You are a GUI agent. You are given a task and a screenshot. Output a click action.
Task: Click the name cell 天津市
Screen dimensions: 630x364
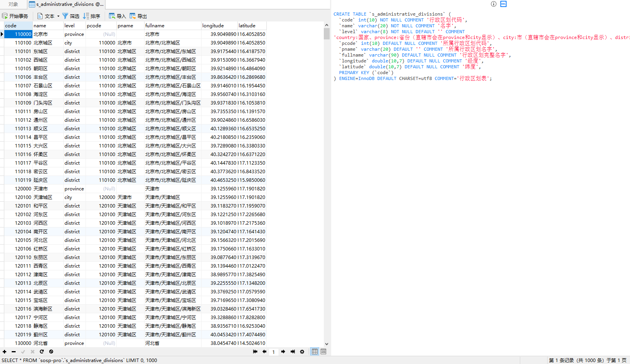tap(48, 189)
